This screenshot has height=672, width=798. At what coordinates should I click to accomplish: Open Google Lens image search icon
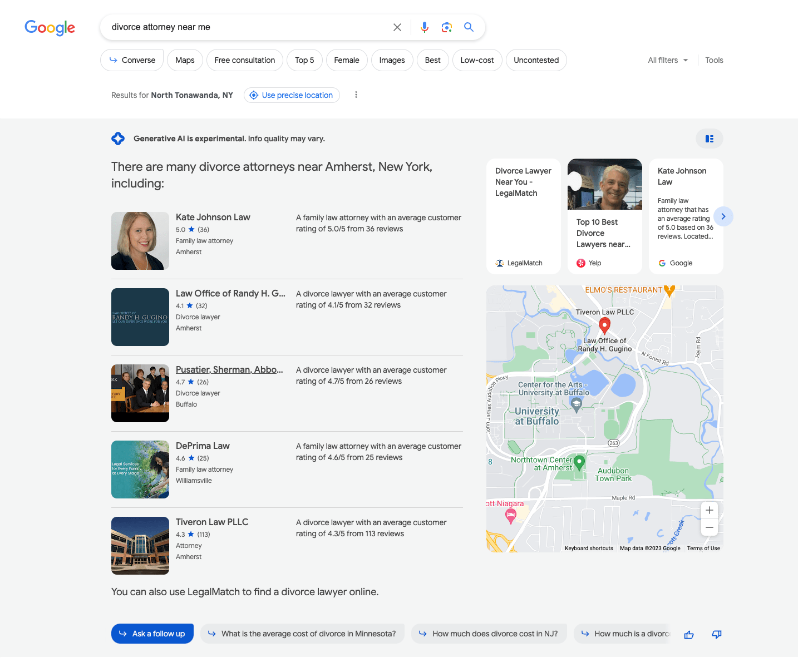[x=446, y=27]
